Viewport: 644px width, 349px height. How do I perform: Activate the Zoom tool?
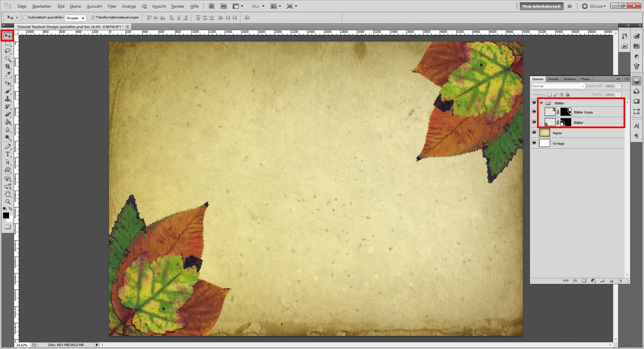tap(7, 201)
